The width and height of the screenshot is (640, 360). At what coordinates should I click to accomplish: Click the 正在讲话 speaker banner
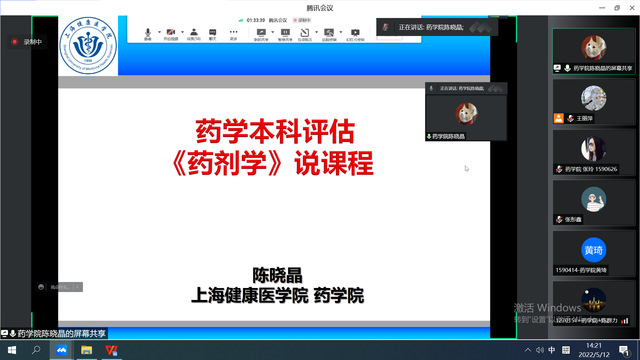point(437,27)
